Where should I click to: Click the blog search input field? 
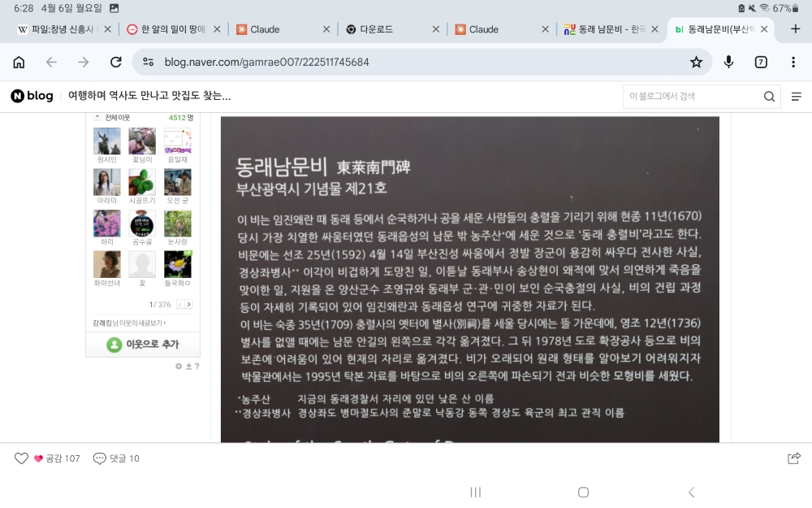click(x=690, y=97)
